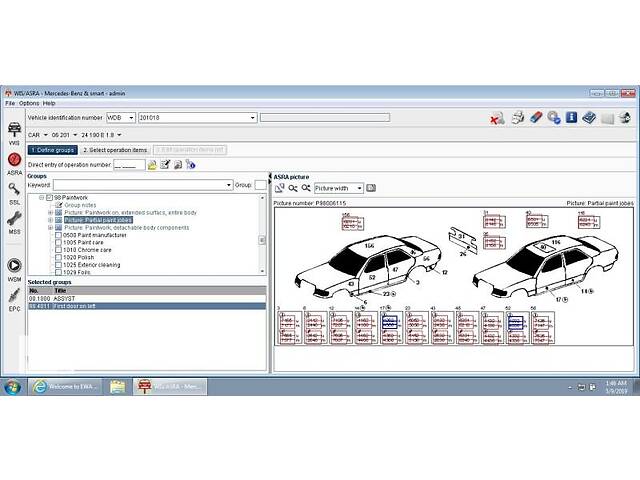This screenshot has height=480, width=640.
Task: Tick the 98 Paintwork checkbox
Action: (x=49, y=198)
